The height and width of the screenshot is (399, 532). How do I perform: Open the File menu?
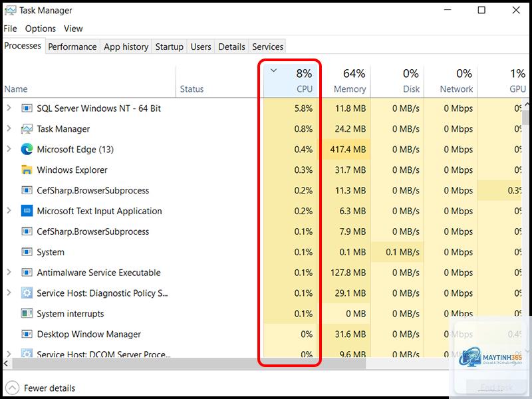10,29
